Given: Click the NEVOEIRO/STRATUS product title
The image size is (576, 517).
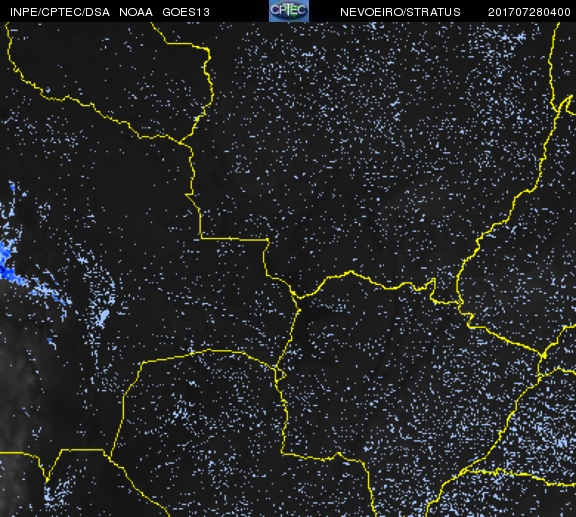Looking at the screenshot, I should [400, 12].
